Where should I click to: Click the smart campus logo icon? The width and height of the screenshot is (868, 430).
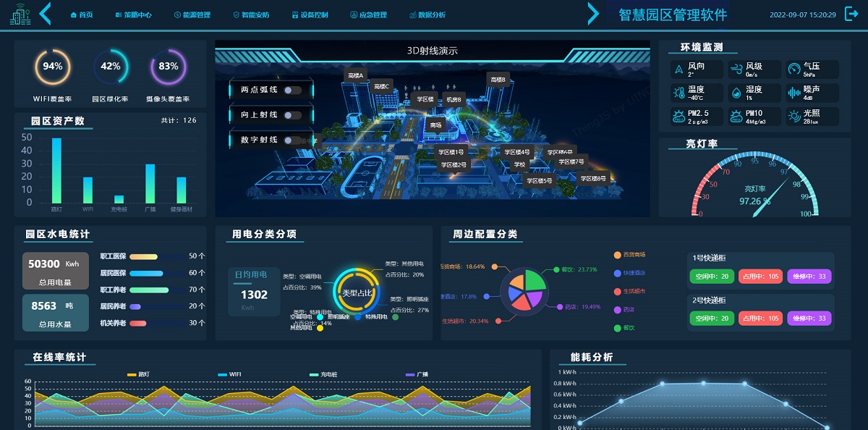pyautogui.click(x=20, y=14)
